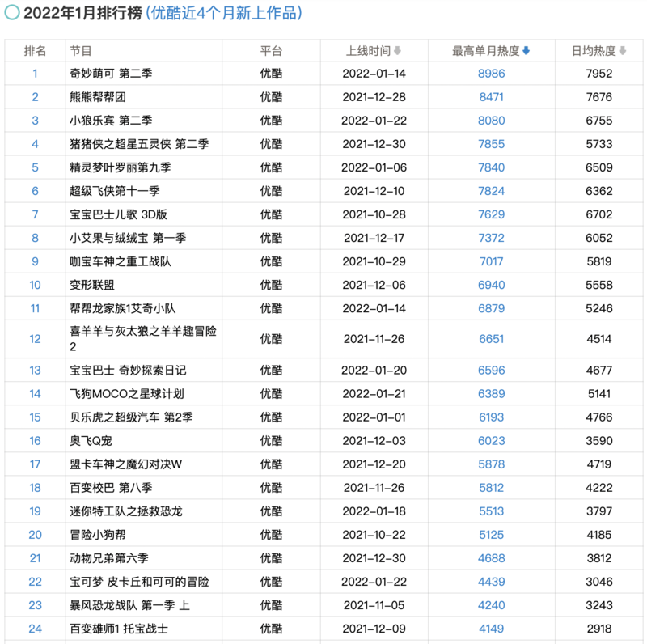The image size is (647, 644).
Task: Click program name 猪猪侠之超星五灵侠 第二季
Action: 139,144
